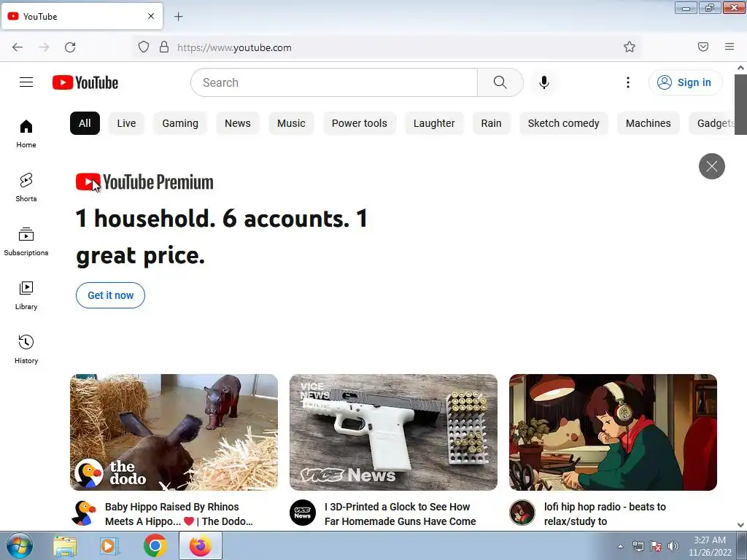Close the YouTube browser tab

(x=151, y=16)
